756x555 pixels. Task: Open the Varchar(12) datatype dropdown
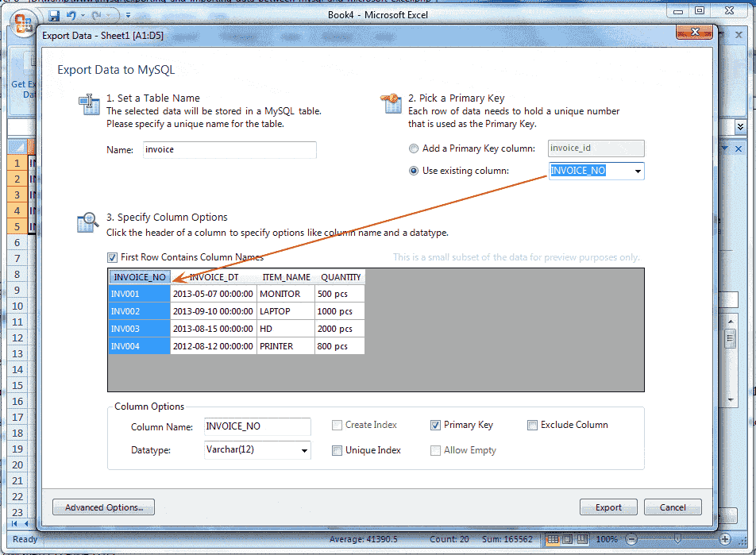pyautogui.click(x=304, y=450)
